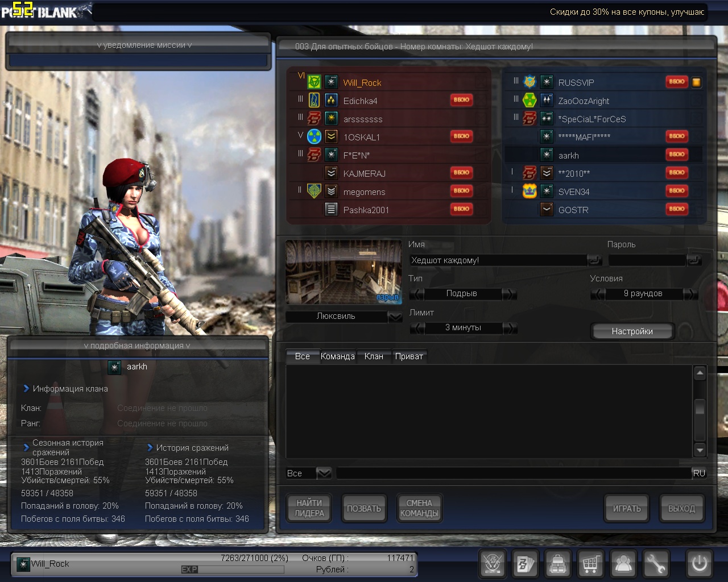Image resolution: width=728 pixels, height=582 pixels.
Task: Click the power icon to quit
Action: click(699, 564)
